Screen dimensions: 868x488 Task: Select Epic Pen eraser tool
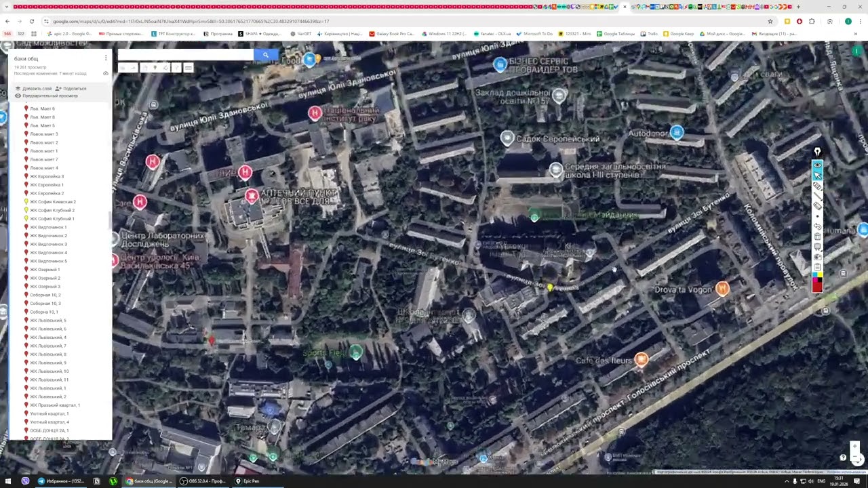817,205
